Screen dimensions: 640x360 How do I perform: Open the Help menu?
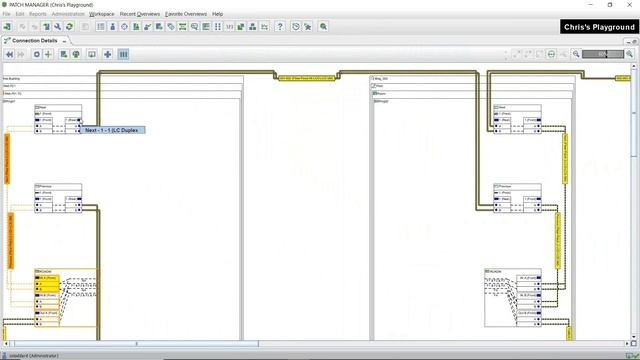tap(218, 14)
